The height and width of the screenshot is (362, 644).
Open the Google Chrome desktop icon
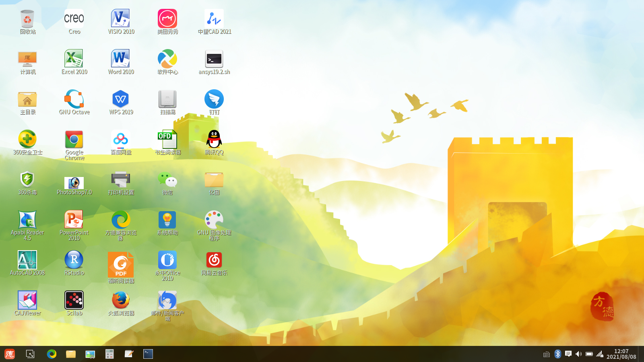74,140
